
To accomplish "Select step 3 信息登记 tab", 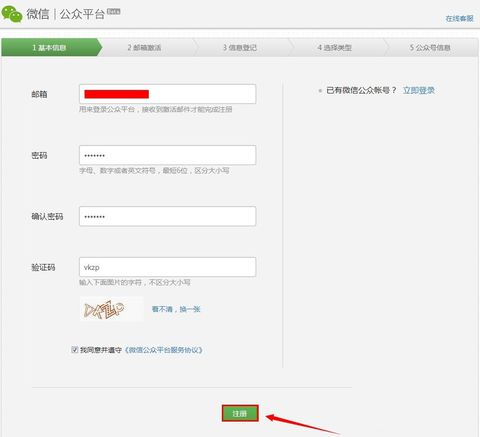I will [240, 47].
